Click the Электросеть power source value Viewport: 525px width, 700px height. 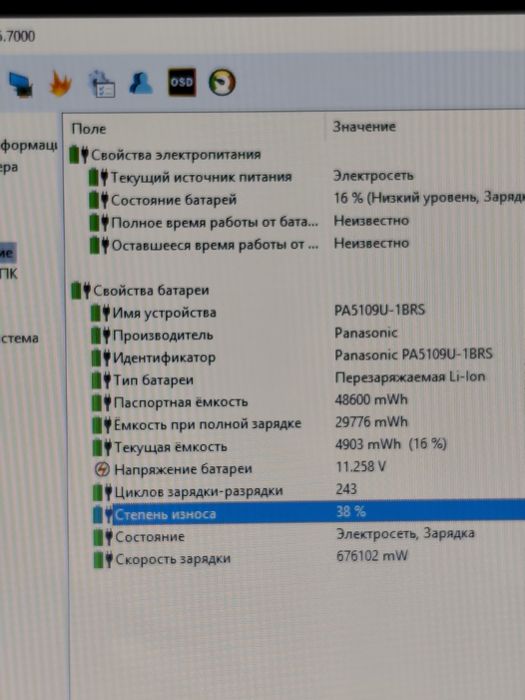point(373,176)
